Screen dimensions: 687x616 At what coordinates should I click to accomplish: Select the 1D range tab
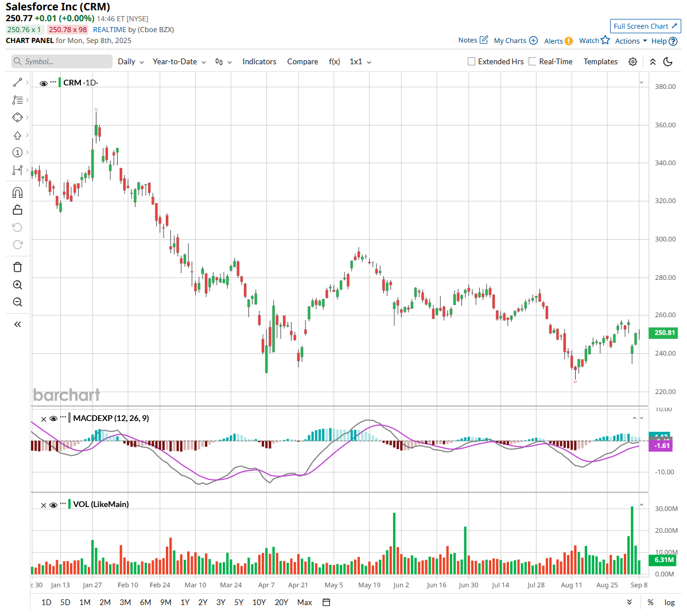(x=46, y=602)
